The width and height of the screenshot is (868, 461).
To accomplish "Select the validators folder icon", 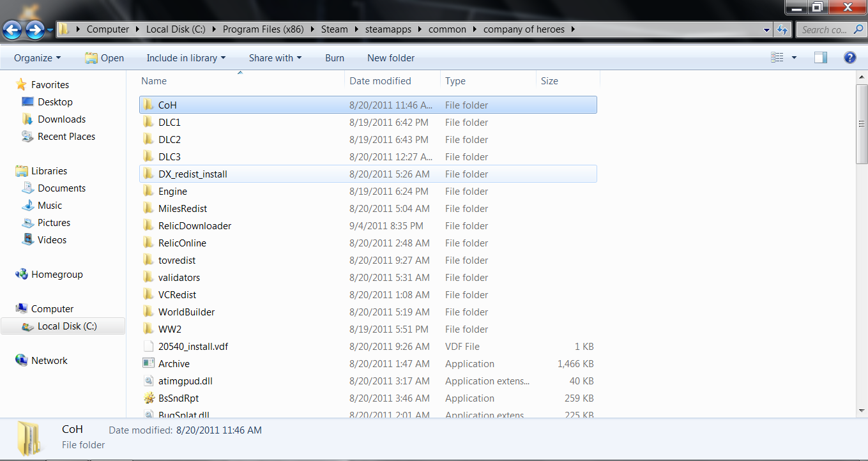I will click(148, 277).
